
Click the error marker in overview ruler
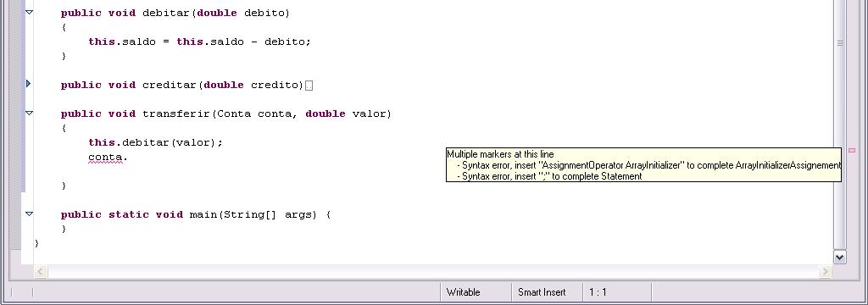click(x=852, y=150)
